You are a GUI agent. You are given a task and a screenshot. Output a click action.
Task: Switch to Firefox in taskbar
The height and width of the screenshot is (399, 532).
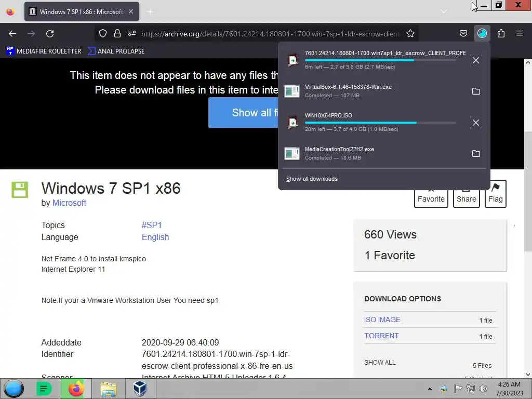coord(76,389)
